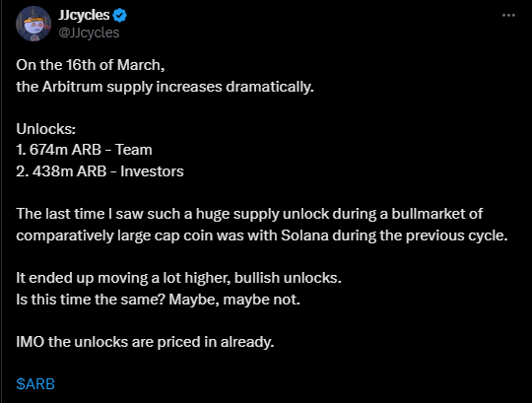
Task: Click the JJcycles display name
Action: tap(84, 15)
